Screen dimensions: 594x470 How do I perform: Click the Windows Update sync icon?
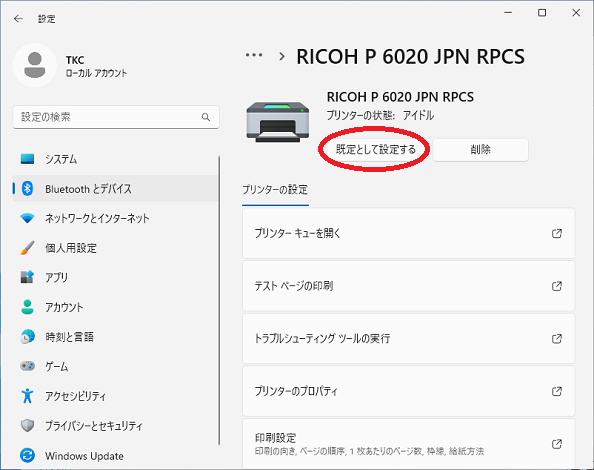[x=27, y=455]
